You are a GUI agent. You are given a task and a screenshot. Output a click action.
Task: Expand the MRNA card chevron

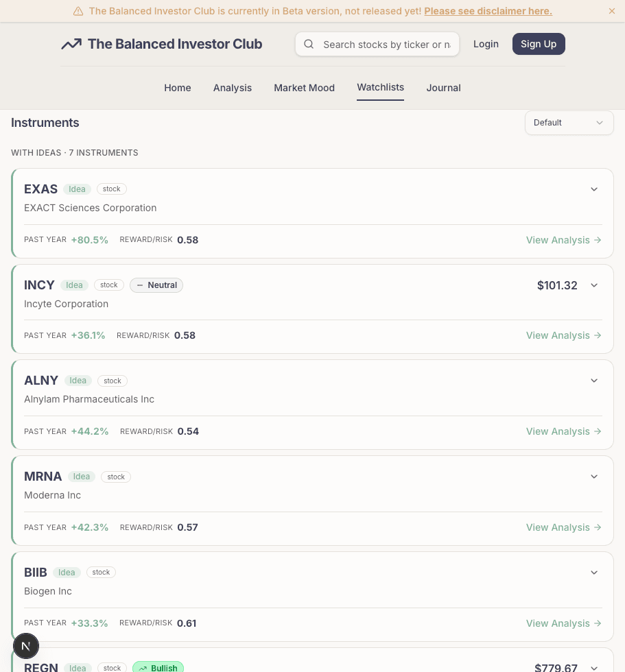coord(594,477)
